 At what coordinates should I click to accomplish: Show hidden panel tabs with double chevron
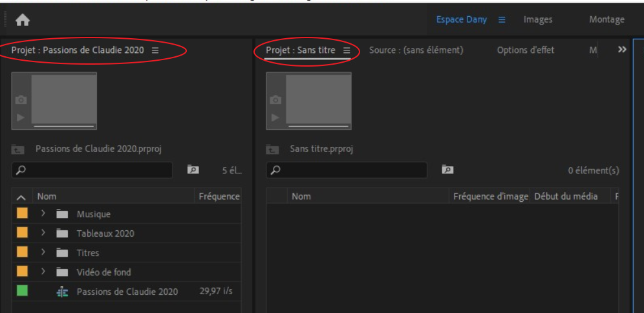coord(622,49)
